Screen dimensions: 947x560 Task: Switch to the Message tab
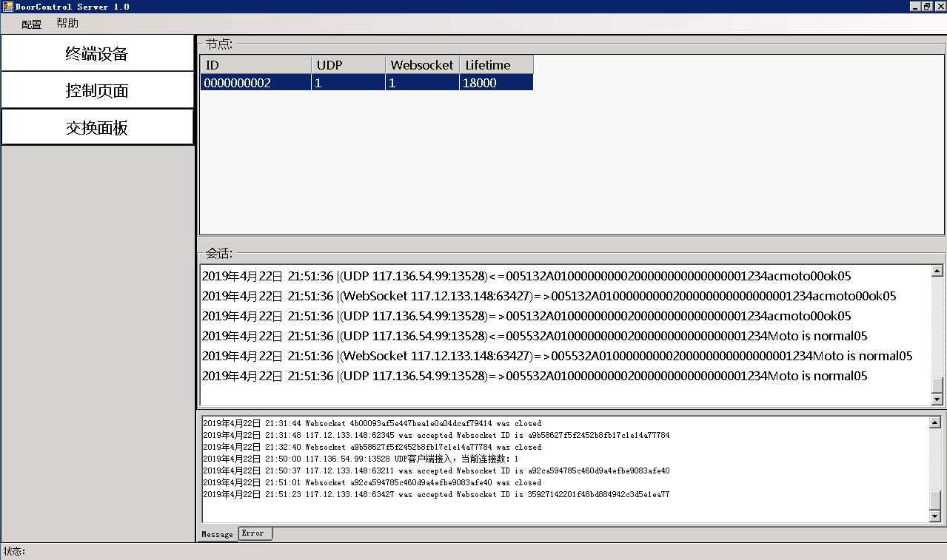pos(217,534)
